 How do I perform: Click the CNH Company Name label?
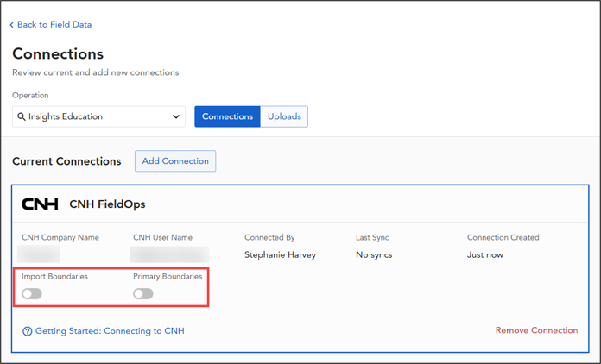click(60, 237)
